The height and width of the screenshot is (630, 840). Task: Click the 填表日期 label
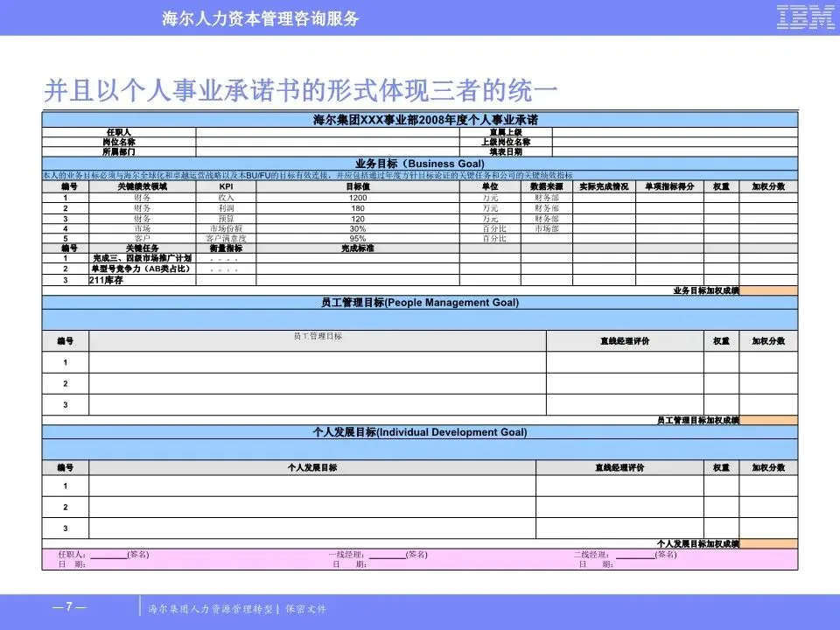[506, 151]
